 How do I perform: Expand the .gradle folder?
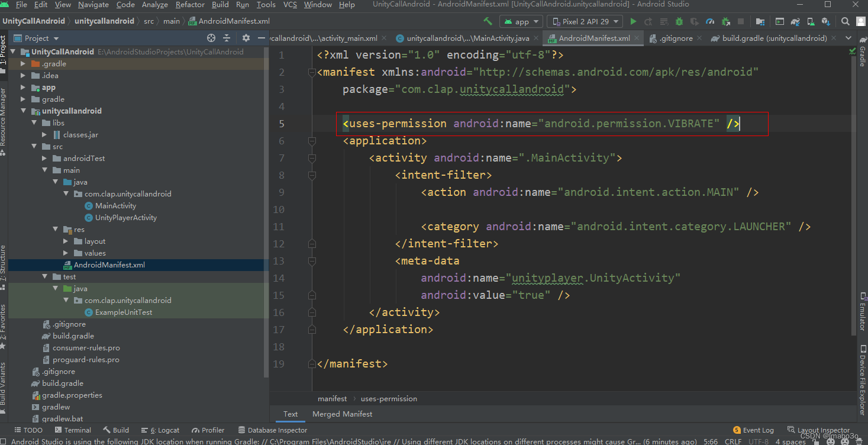[23, 64]
